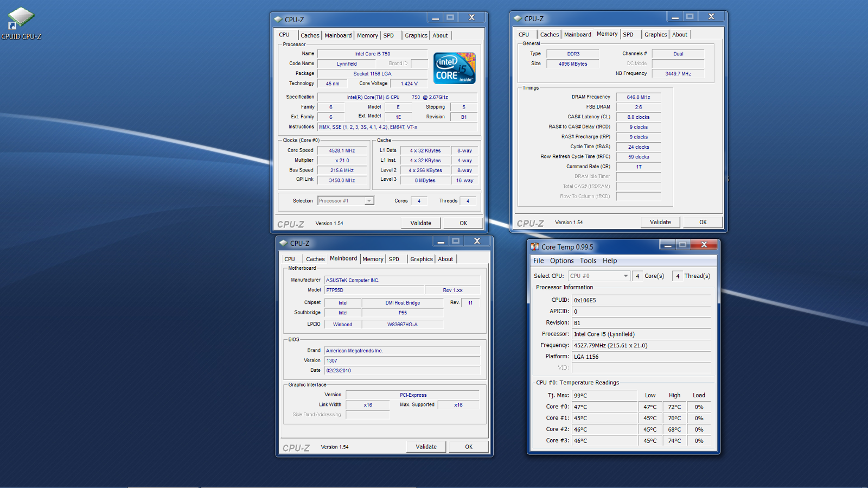The width and height of the screenshot is (868, 488).
Task: Click the NB Frequency value 3449.7 MHz
Action: (x=678, y=74)
